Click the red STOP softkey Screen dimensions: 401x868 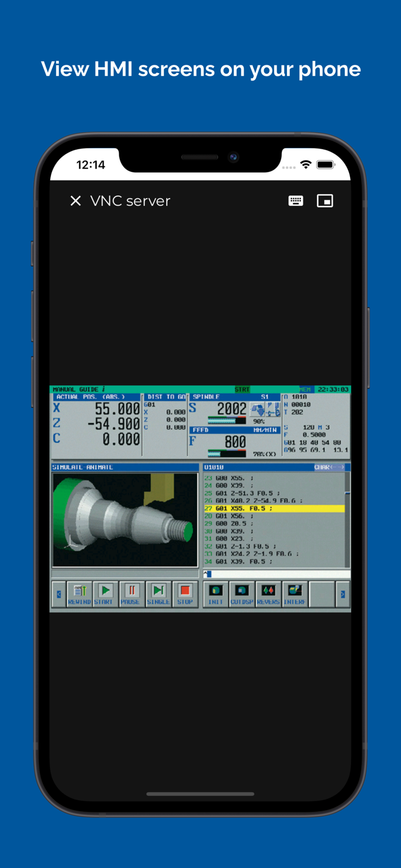click(185, 594)
